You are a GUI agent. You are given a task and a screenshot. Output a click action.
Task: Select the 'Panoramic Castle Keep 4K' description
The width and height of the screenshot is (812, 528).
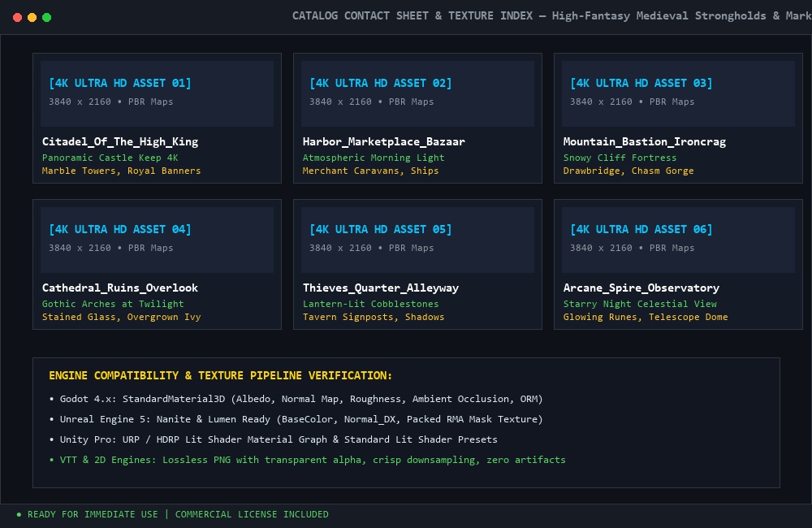coord(110,158)
